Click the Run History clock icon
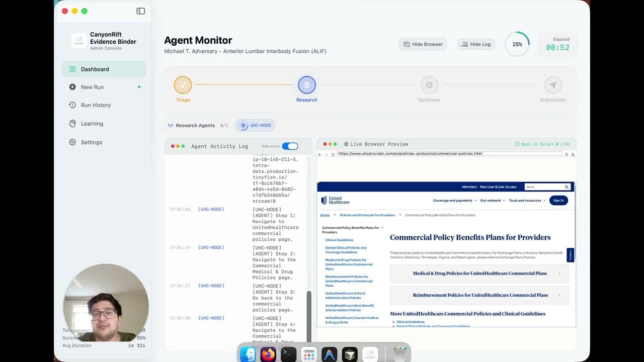The image size is (644, 362). [x=72, y=105]
